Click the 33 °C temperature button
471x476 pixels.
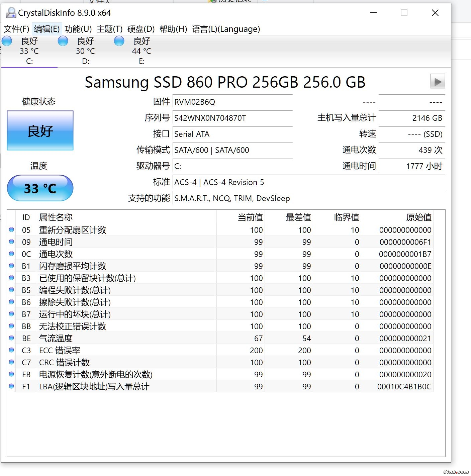40,188
